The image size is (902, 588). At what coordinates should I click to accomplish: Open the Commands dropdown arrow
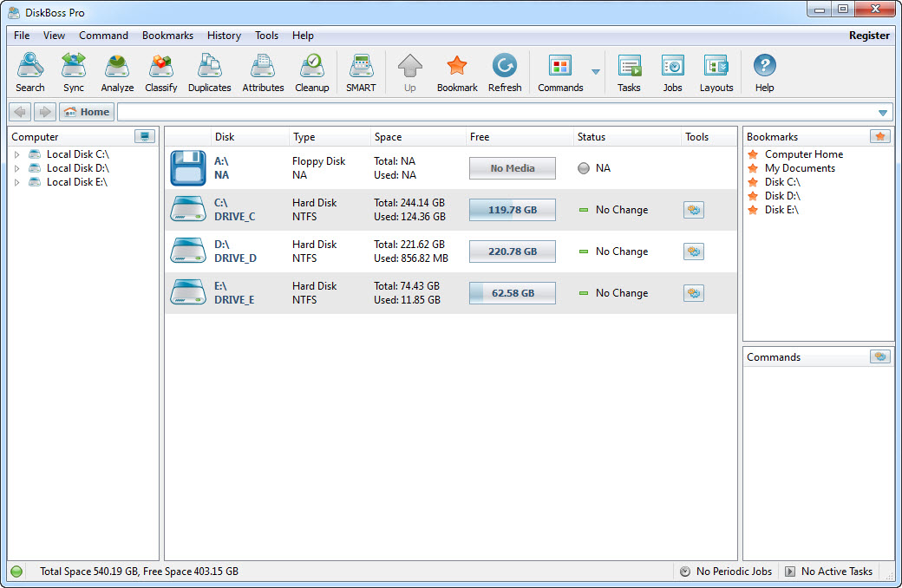click(595, 73)
